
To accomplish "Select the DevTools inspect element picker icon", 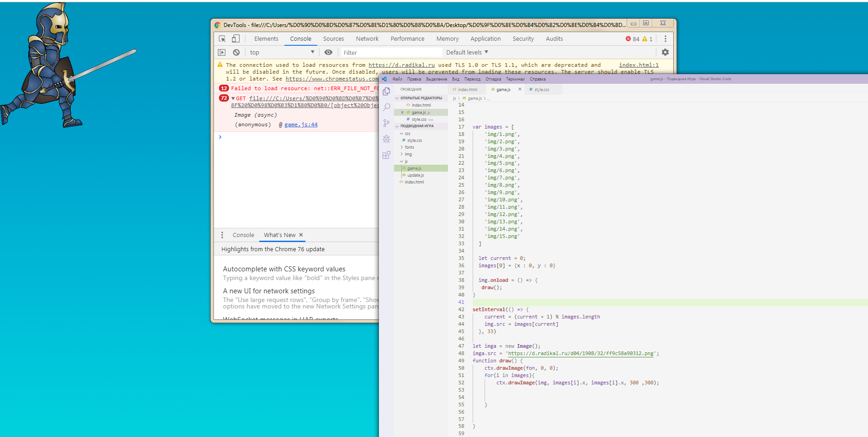I will coord(222,39).
